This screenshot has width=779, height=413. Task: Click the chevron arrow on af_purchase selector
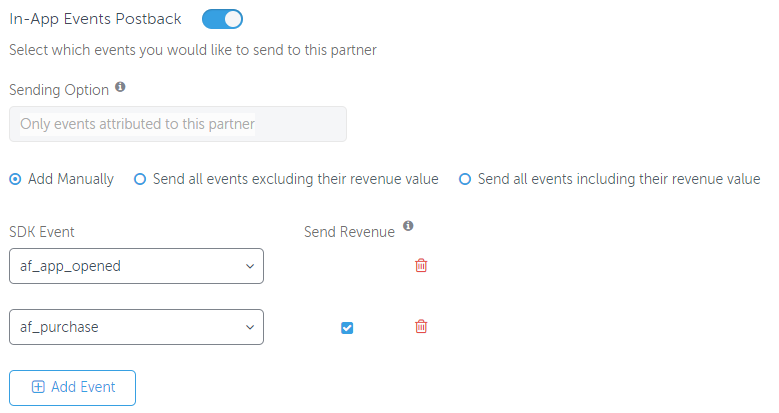click(249, 327)
